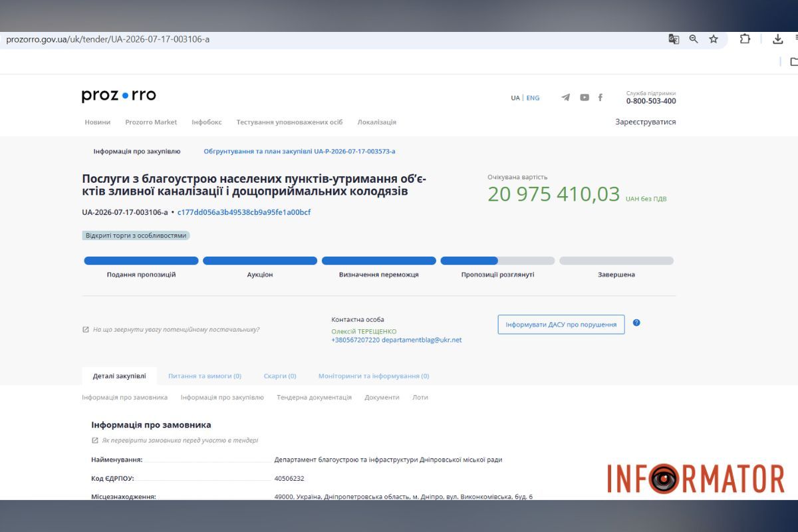
Task: Switch language to ENG
Action: click(533, 98)
